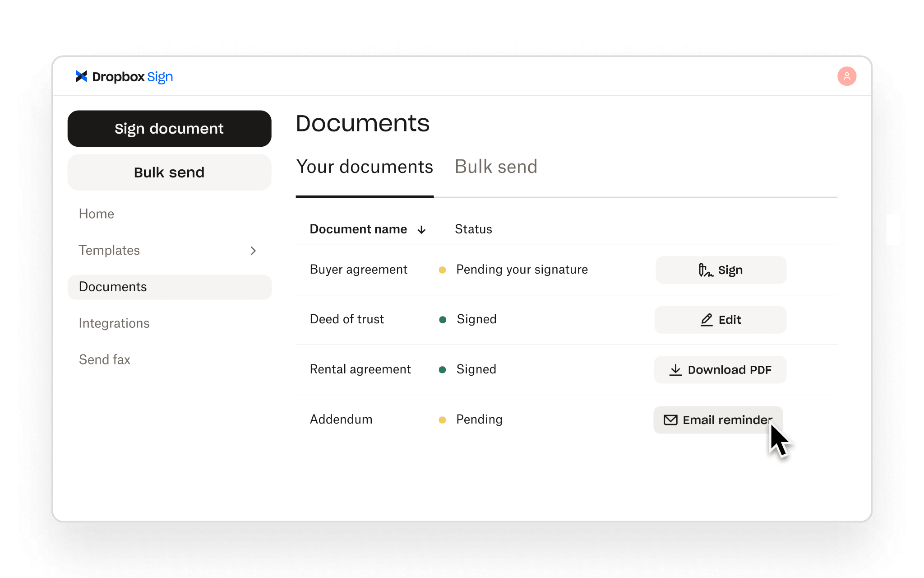The image size is (924, 578).
Task: Sign the Buyer agreement
Action: 721,270
